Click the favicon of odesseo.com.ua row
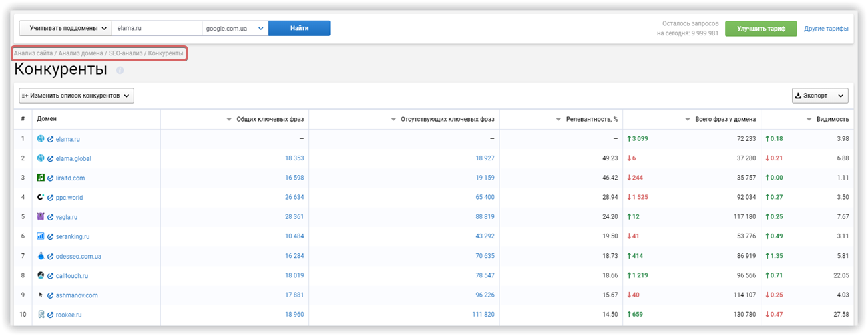 click(41, 256)
